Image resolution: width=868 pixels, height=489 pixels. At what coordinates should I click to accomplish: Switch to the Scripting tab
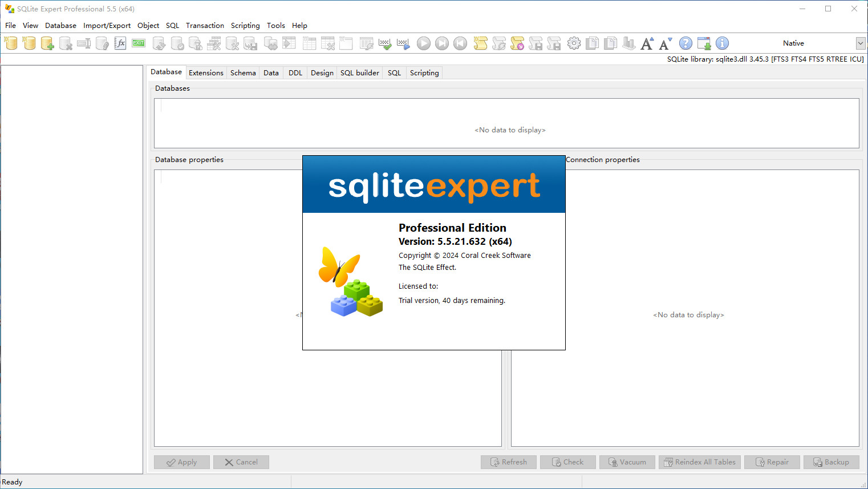[424, 73]
